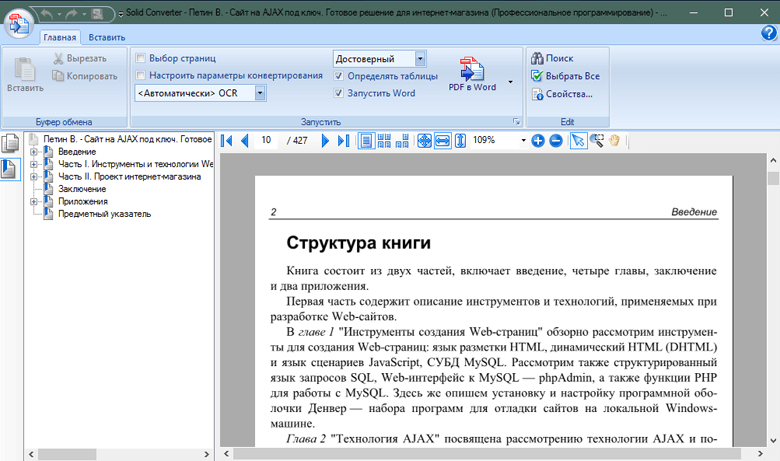The height and width of the screenshot is (461, 780).
Task: Open the bookmarks panel icon in sidebar
Action: coord(10,169)
